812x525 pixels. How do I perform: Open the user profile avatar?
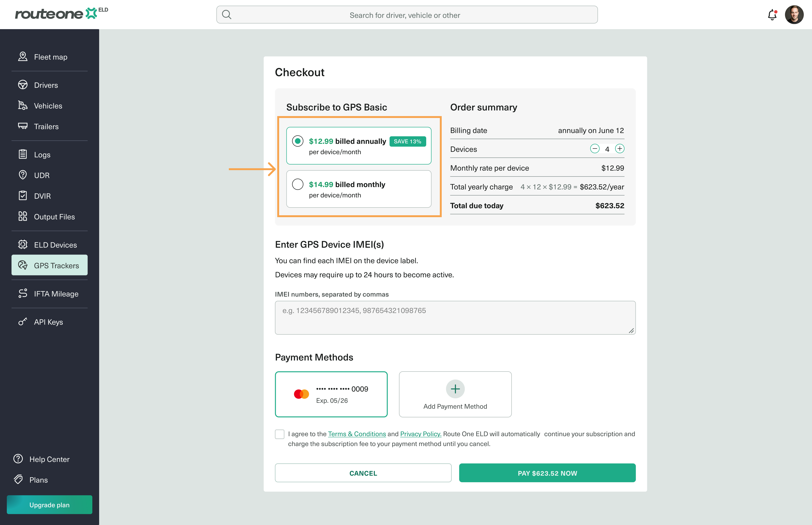pos(794,15)
